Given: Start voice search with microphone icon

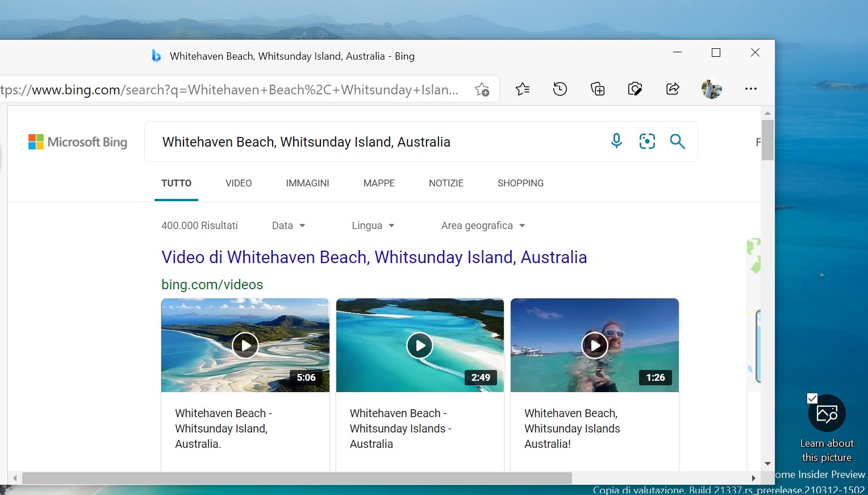Looking at the screenshot, I should tap(616, 141).
